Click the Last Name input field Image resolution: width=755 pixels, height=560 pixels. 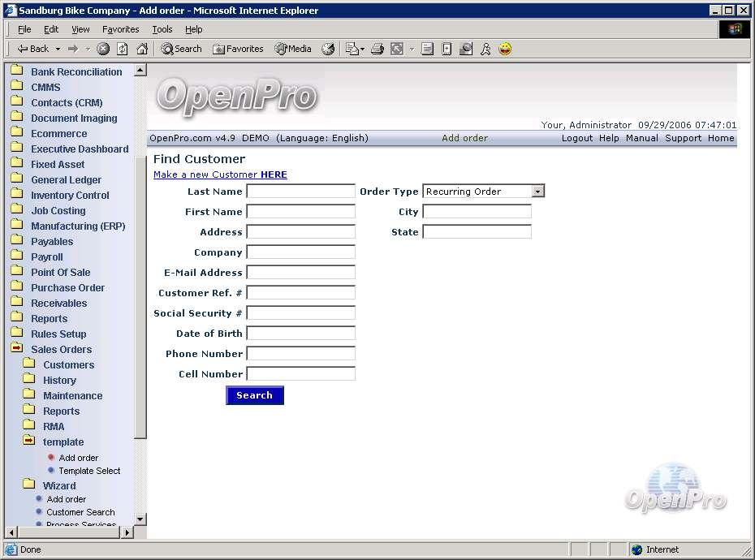tap(300, 192)
